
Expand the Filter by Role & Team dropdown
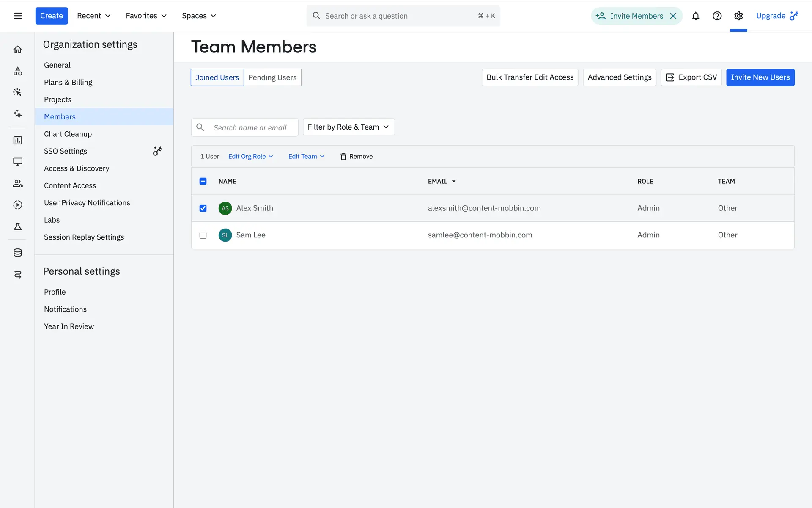(348, 127)
